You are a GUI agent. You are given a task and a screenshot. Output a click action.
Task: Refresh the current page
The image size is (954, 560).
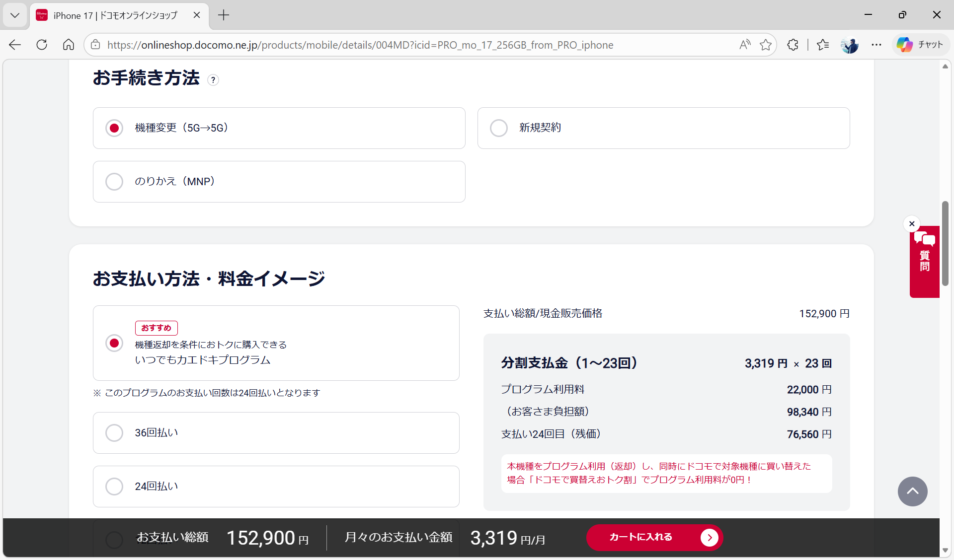point(42,45)
